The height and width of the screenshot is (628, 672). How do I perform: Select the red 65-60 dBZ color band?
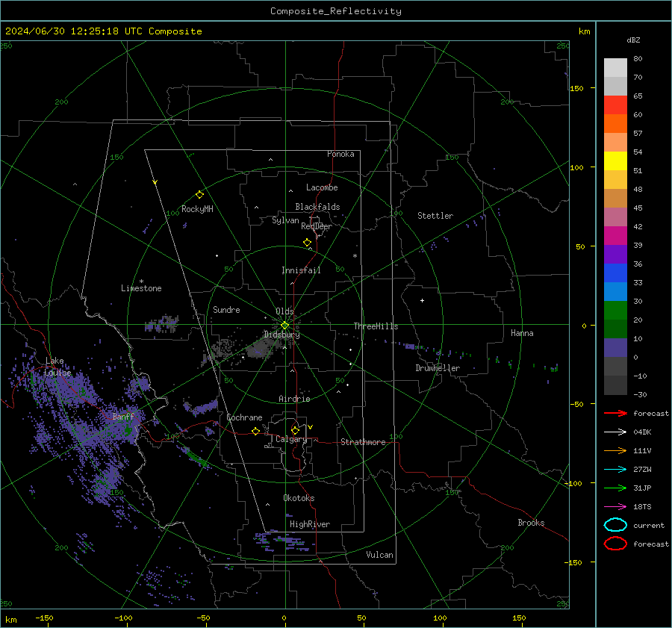(x=615, y=105)
